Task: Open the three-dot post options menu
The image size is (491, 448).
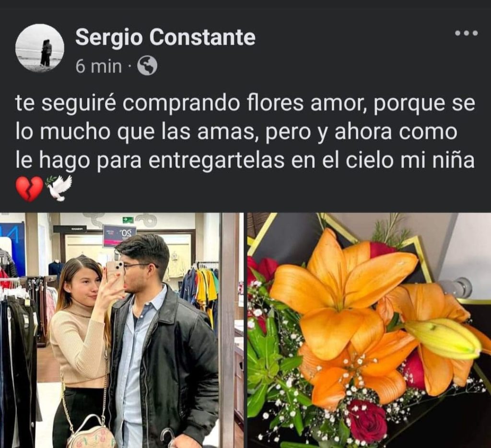Action: point(466,33)
